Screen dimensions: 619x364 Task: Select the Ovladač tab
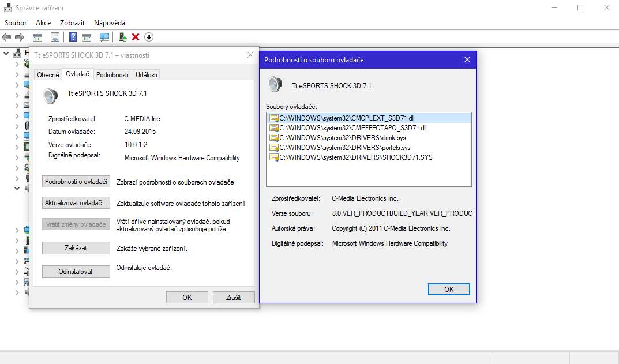(77, 74)
